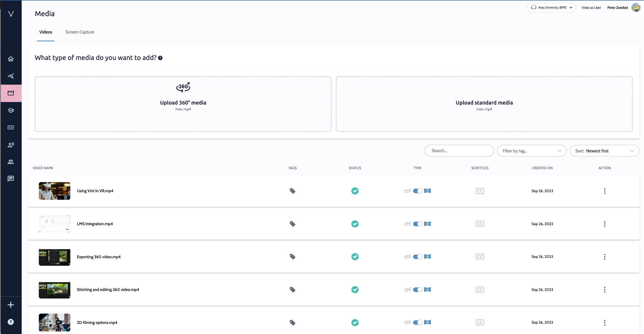Viewport: 644px width, 334px height.
Task: Click the VR headset icon in sidebar
Action: 11,127
